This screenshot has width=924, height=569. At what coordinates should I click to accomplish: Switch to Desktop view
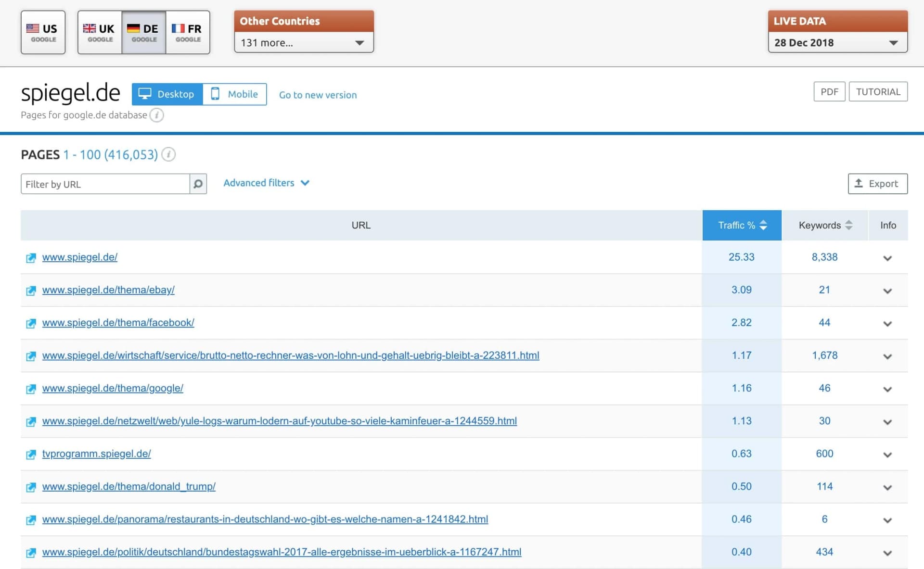point(167,94)
